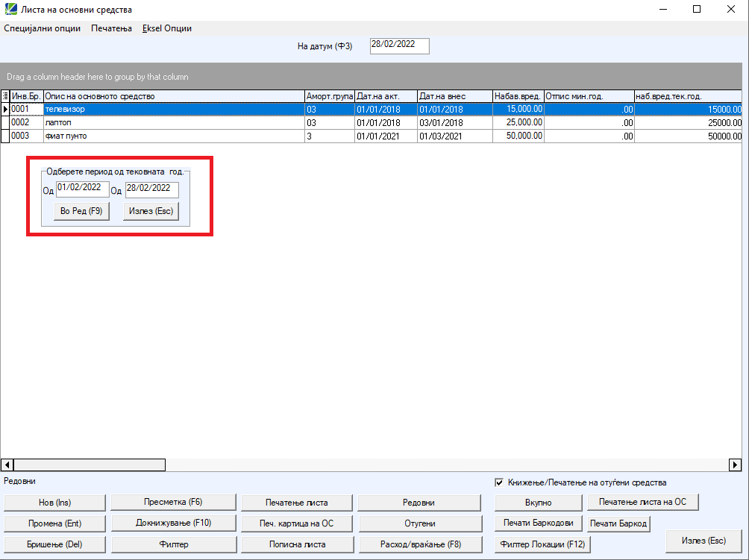Click the Дат.на внес column header
The height and width of the screenshot is (560, 749).
(455, 96)
